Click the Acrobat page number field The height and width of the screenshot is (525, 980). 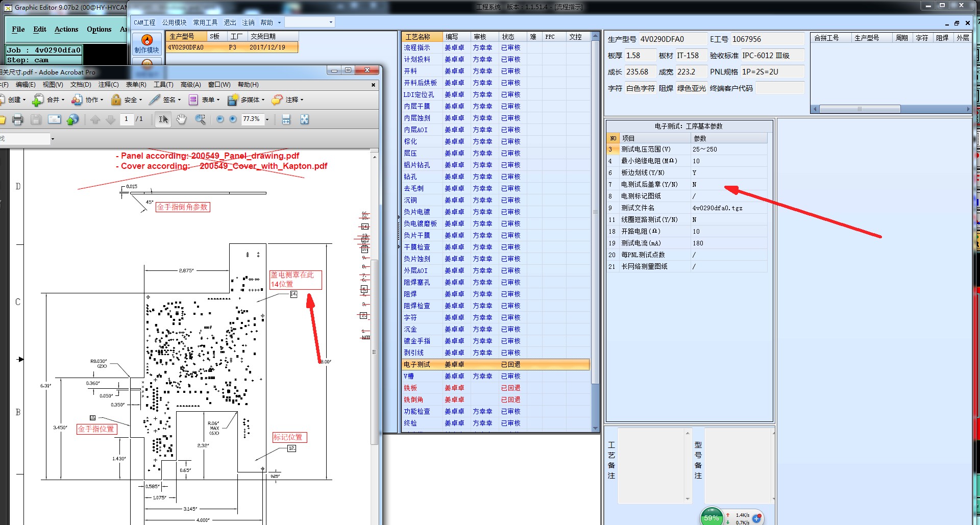pos(126,119)
